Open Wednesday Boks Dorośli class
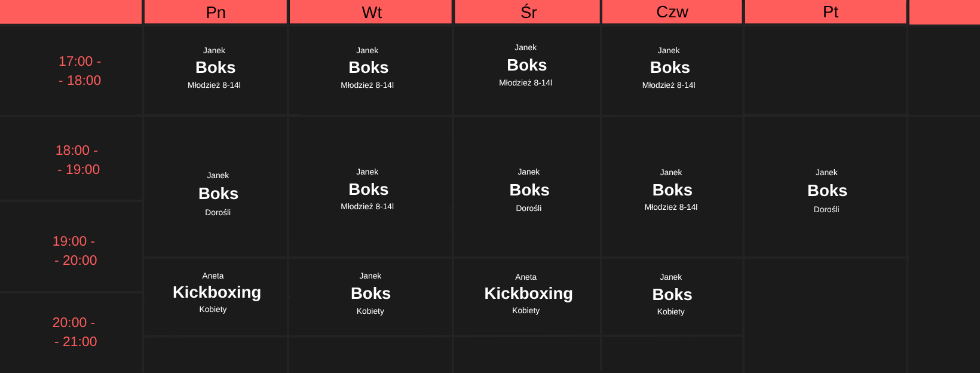980x373 pixels. tap(527, 186)
